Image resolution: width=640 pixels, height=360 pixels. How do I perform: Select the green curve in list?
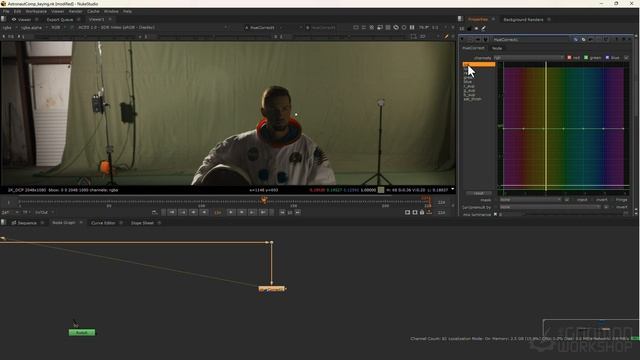[x=468, y=78]
